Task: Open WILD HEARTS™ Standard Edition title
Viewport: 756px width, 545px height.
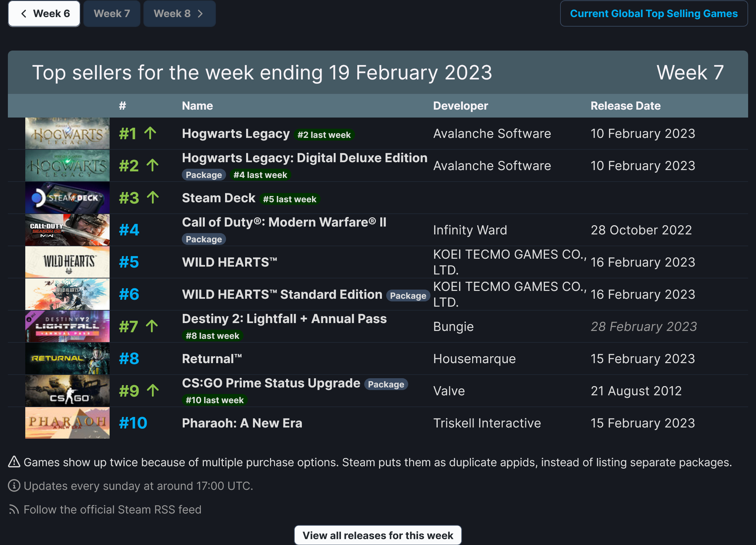Action: (x=282, y=294)
